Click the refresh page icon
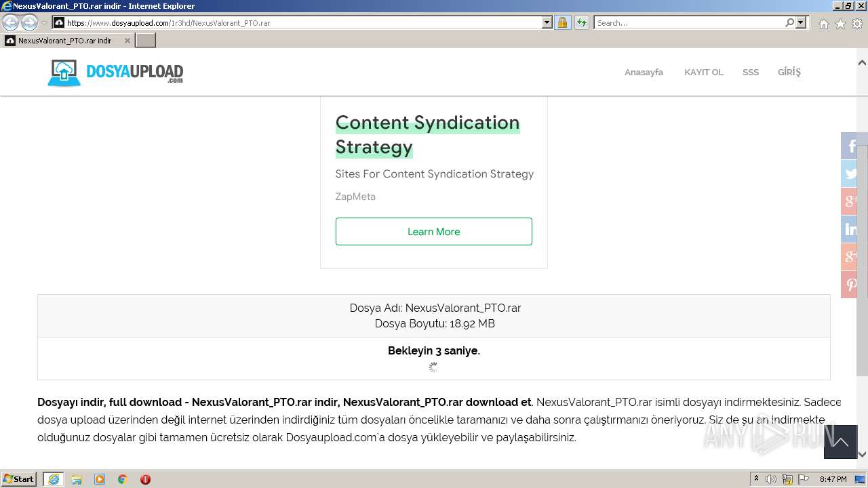 point(582,23)
